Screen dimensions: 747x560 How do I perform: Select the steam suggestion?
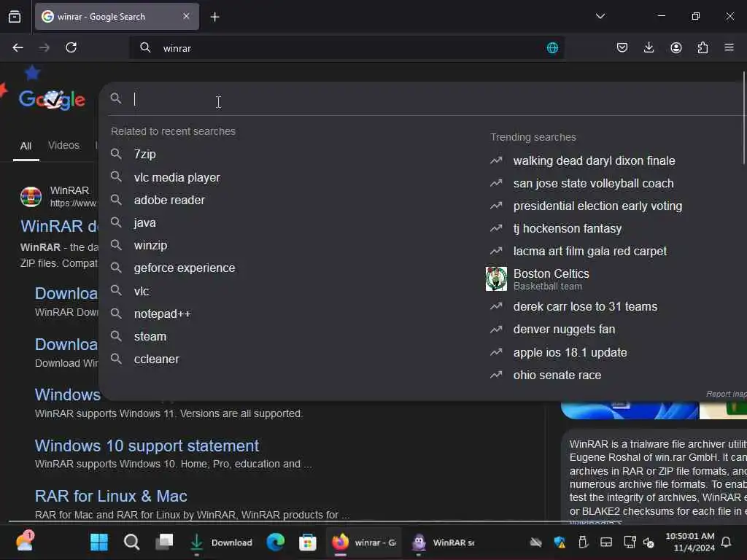click(150, 336)
